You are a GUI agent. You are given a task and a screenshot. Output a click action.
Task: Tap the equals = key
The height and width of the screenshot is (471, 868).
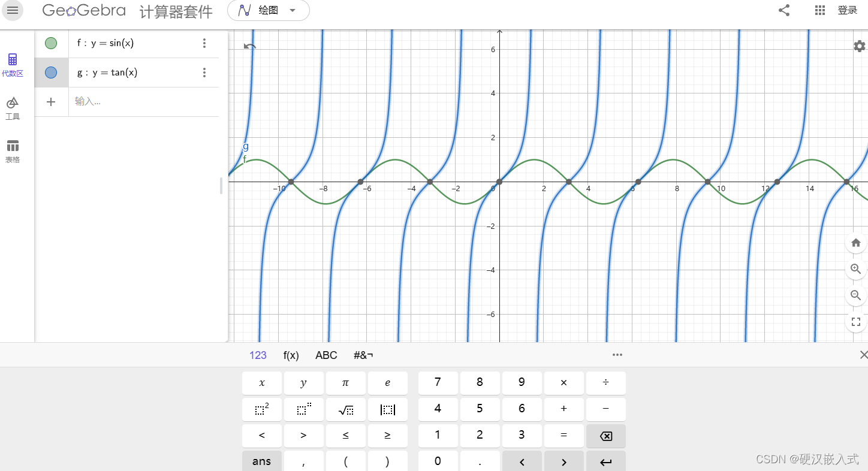(564, 436)
